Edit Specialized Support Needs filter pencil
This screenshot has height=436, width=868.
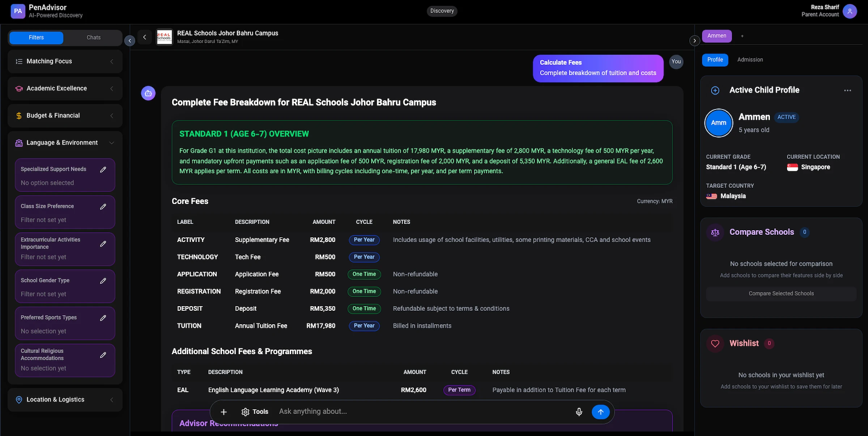(103, 169)
